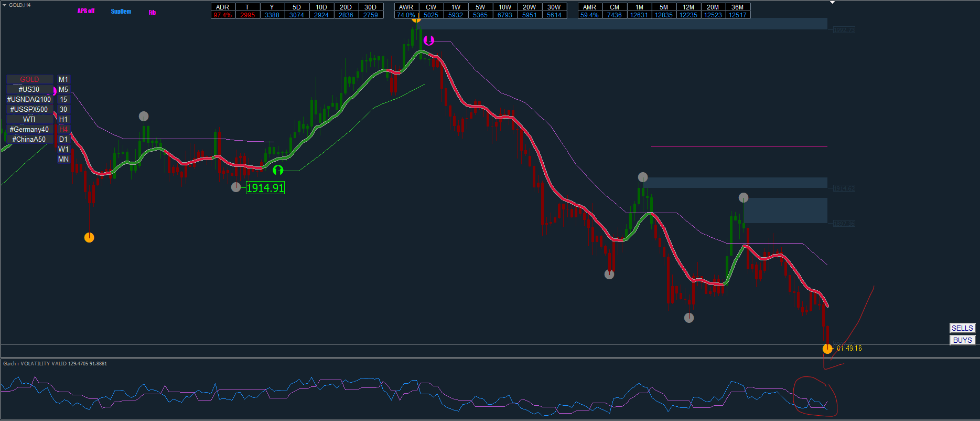Click the Garch VOLATILITY VALID indicator label

point(55,363)
